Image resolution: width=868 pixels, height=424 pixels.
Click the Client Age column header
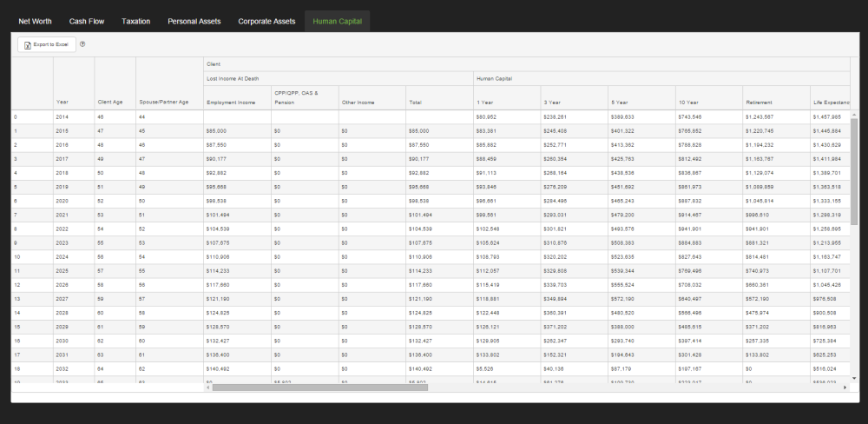[x=109, y=102]
